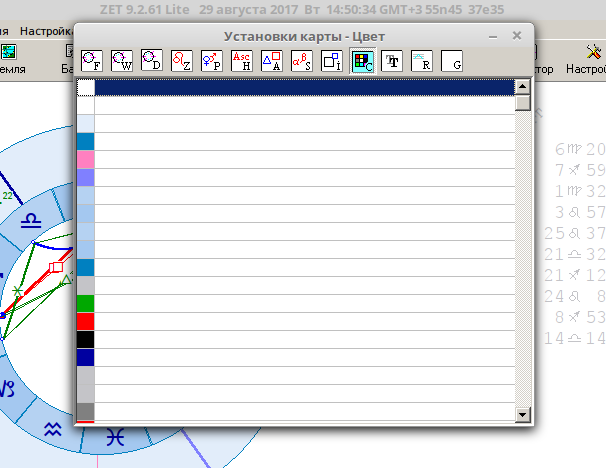Viewport: 606px width, 468px height.
Task: Select the W settings icon
Action: pos(122,60)
